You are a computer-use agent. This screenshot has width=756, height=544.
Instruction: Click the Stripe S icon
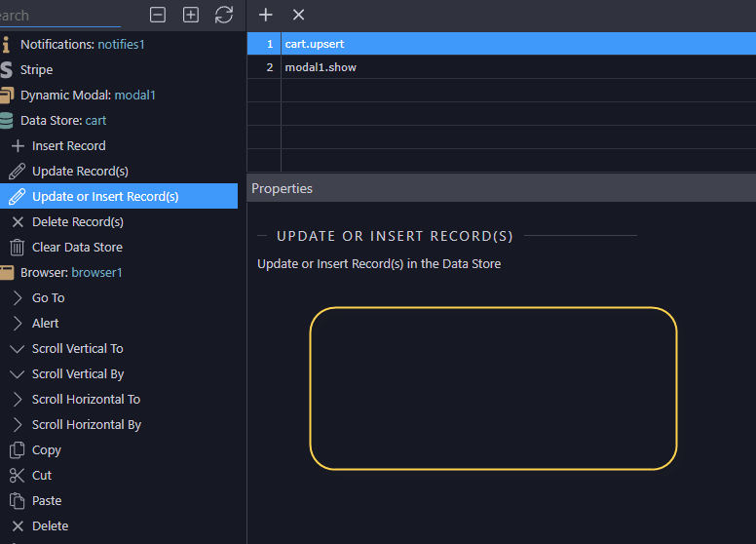coord(6,70)
